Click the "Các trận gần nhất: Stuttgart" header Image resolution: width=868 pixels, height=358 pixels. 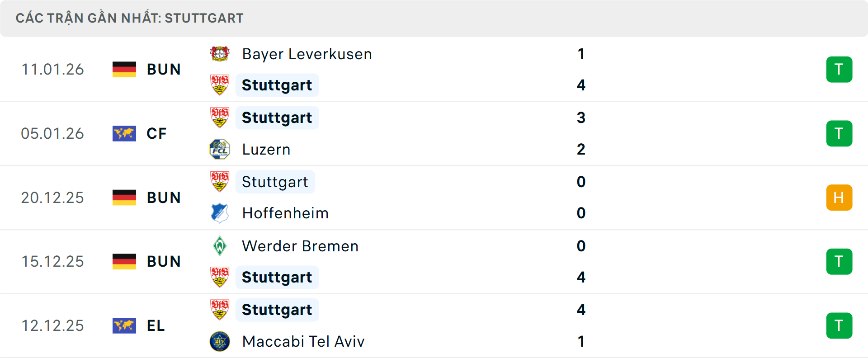pyautogui.click(x=130, y=18)
